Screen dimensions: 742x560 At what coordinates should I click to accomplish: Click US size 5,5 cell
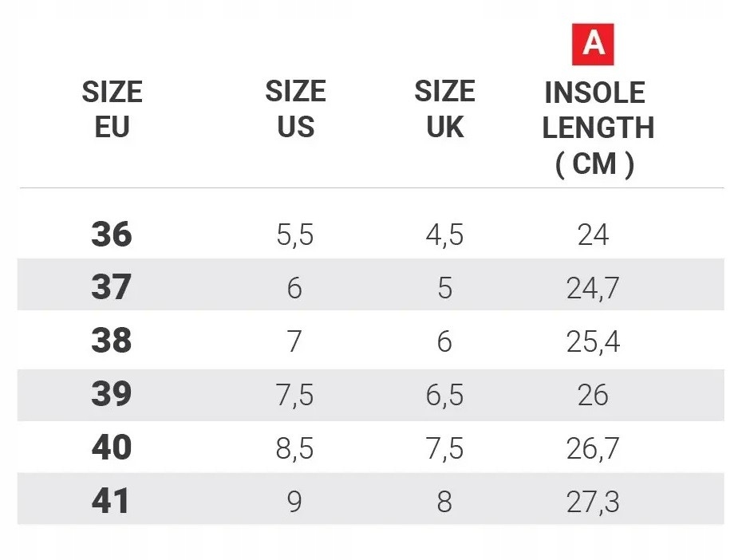[x=294, y=236]
